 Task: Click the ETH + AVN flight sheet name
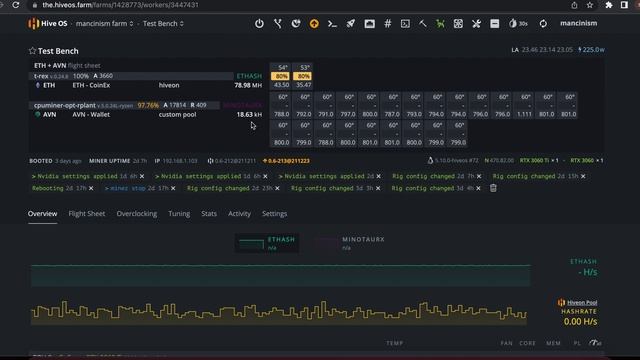click(x=50, y=65)
